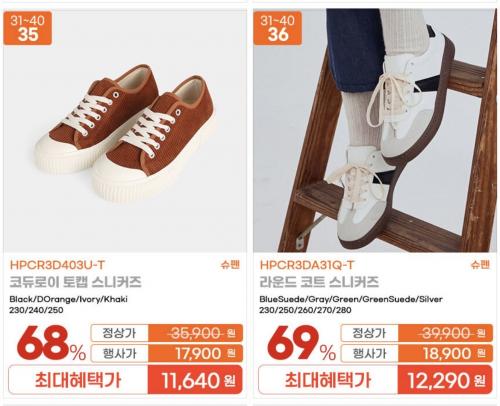Click the Black/DOrange/Ivory/Khaki color options text
The height and width of the screenshot is (406, 500).
pyautogui.click(x=69, y=299)
